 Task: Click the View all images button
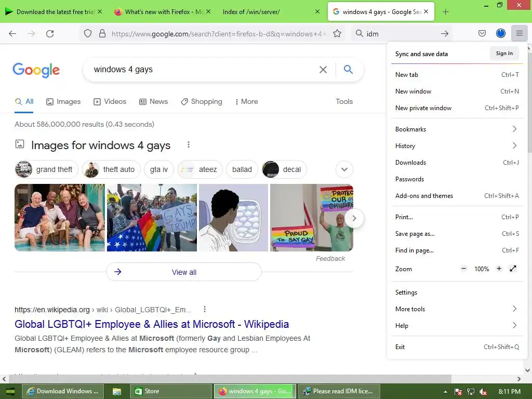pyautogui.click(x=184, y=272)
